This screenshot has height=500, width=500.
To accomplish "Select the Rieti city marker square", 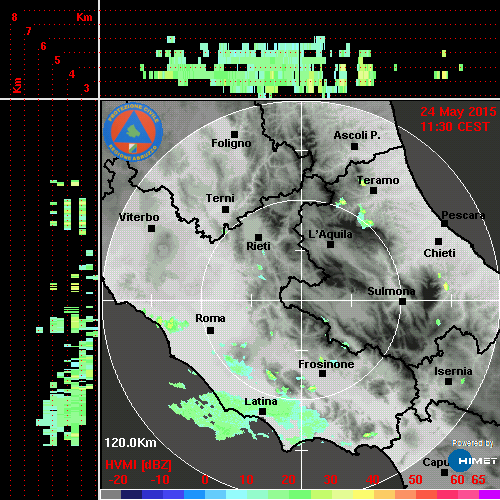I will (x=258, y=237).
